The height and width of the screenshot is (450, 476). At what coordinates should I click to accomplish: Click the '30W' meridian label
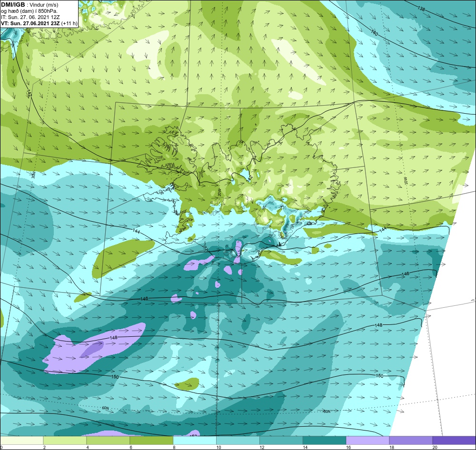pos(33,175)
